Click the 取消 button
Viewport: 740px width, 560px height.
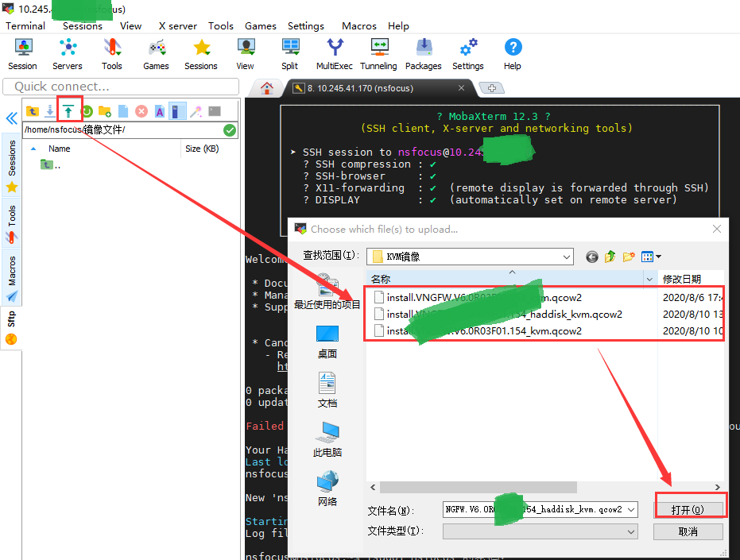tap(688, 531)
